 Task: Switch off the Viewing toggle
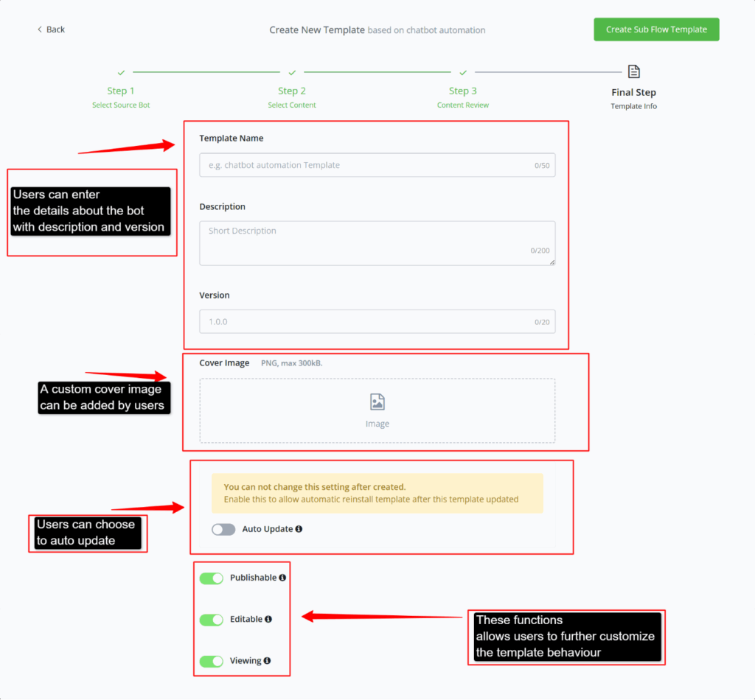click(x=212, y=661)
